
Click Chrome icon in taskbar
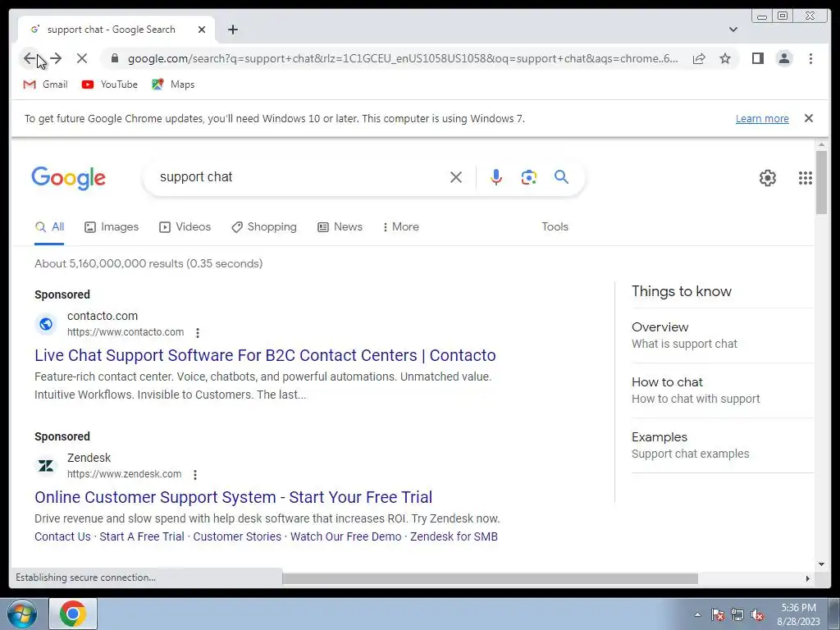pyautogui.click(x=73, y=614)
